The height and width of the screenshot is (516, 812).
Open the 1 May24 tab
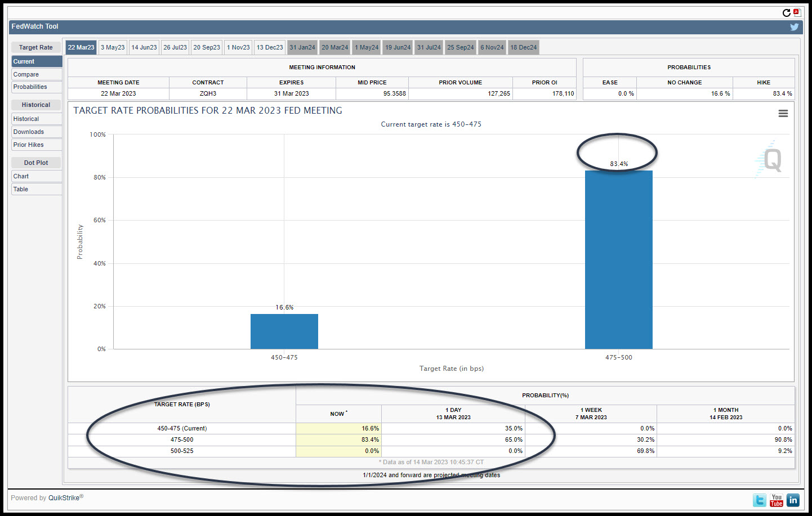[x=367, y=47]
